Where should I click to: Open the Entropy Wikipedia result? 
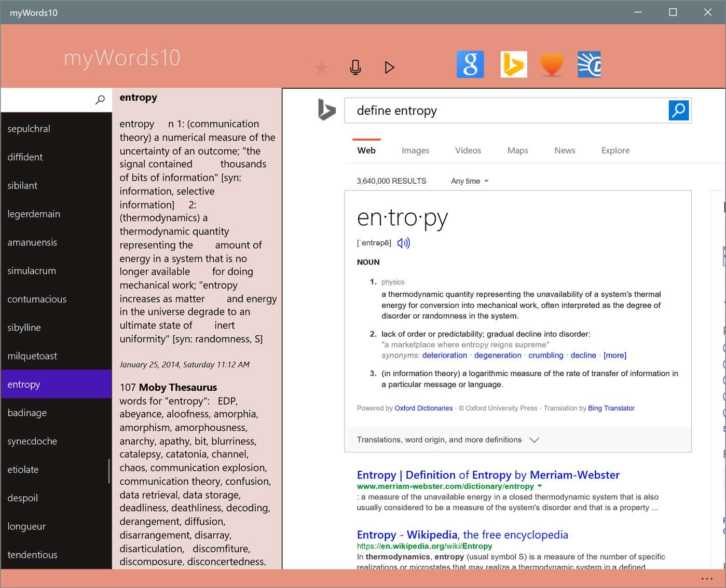[462, 535]
